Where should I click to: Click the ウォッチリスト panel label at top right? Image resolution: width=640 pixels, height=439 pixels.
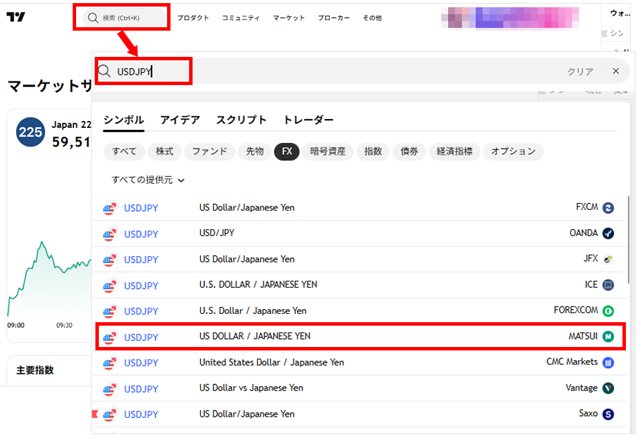620,13
